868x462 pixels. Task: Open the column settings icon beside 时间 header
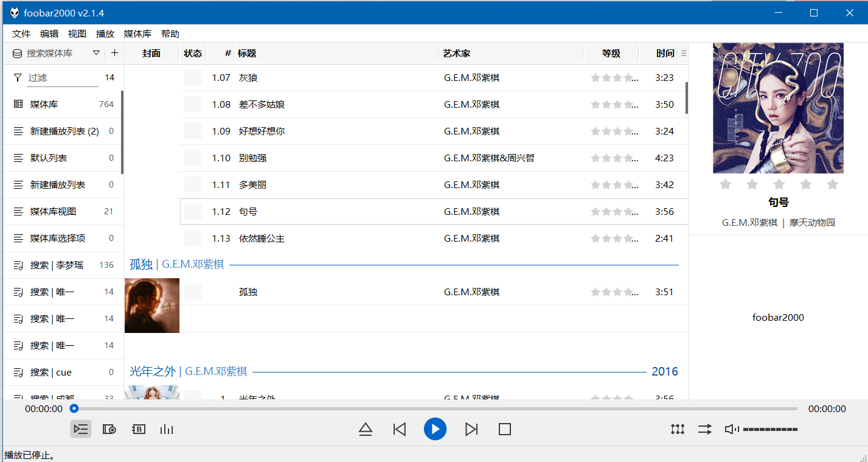pos(683,54)
